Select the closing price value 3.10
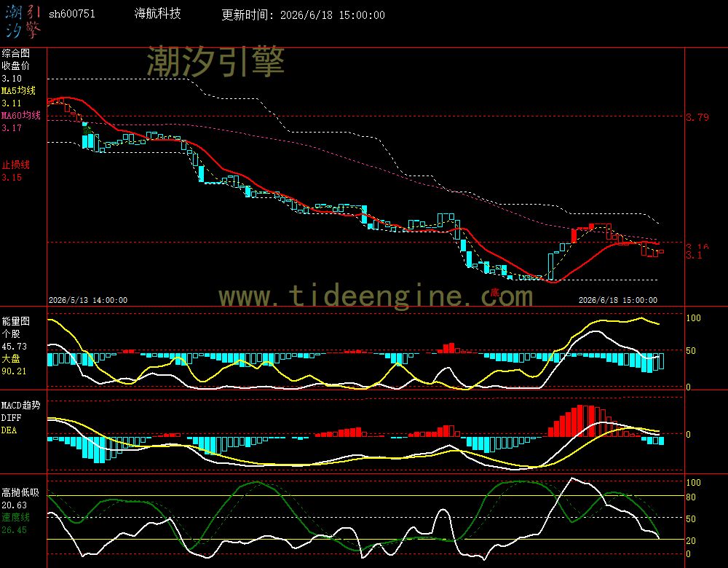728x568 pixels. [x=12, y=79]
